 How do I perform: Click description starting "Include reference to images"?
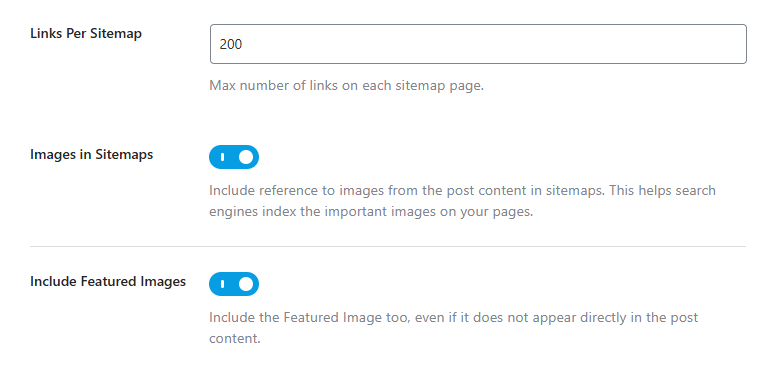point(462,202)
